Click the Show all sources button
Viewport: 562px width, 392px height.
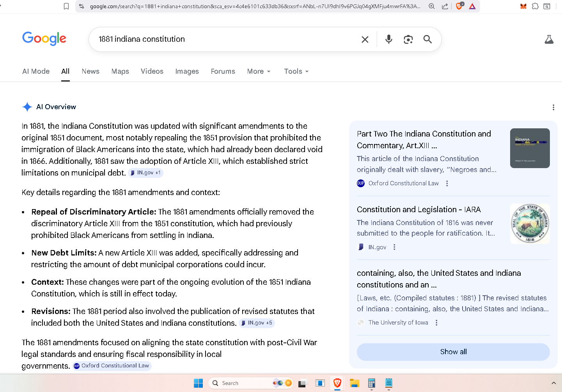click(x=453, y=352)
